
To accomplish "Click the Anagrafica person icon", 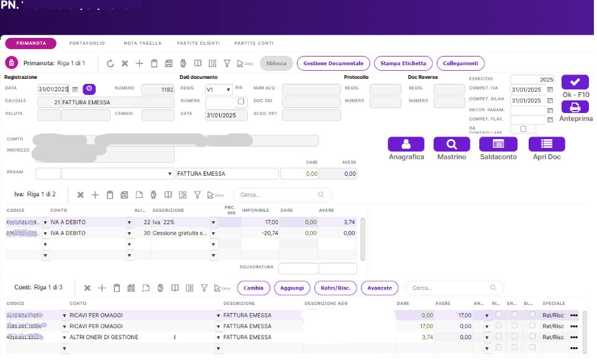I will 406,144.
